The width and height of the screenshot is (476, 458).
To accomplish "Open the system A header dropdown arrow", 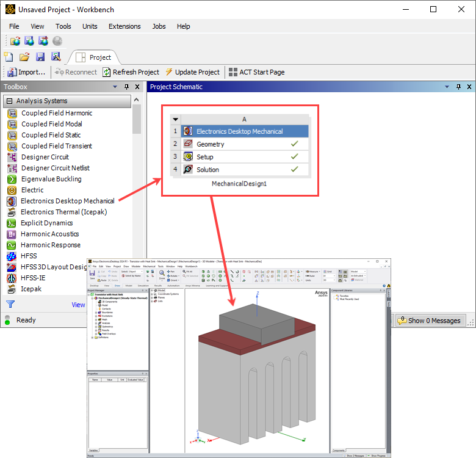I will coord(176,120).
